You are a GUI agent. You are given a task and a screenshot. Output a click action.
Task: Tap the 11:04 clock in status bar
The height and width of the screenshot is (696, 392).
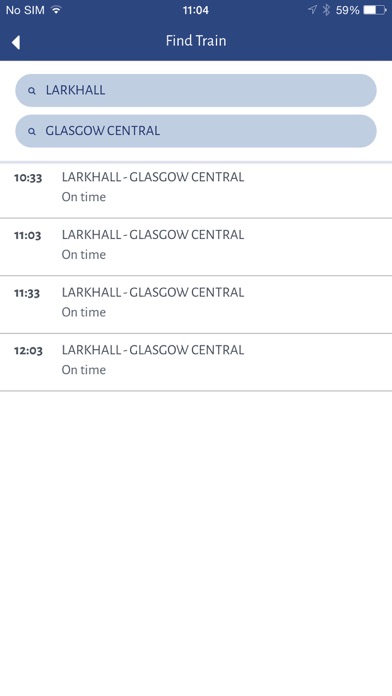196,10
